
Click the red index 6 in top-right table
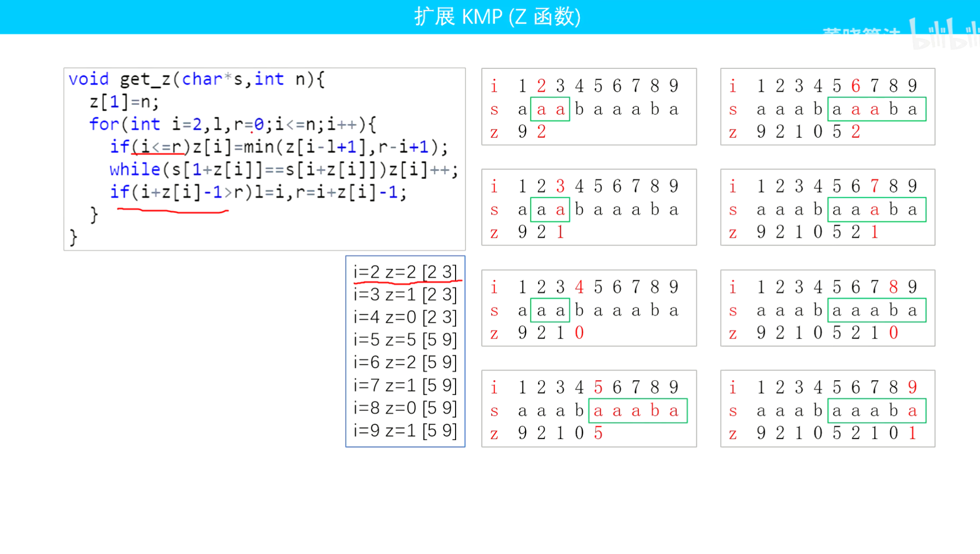pos(856,86)
